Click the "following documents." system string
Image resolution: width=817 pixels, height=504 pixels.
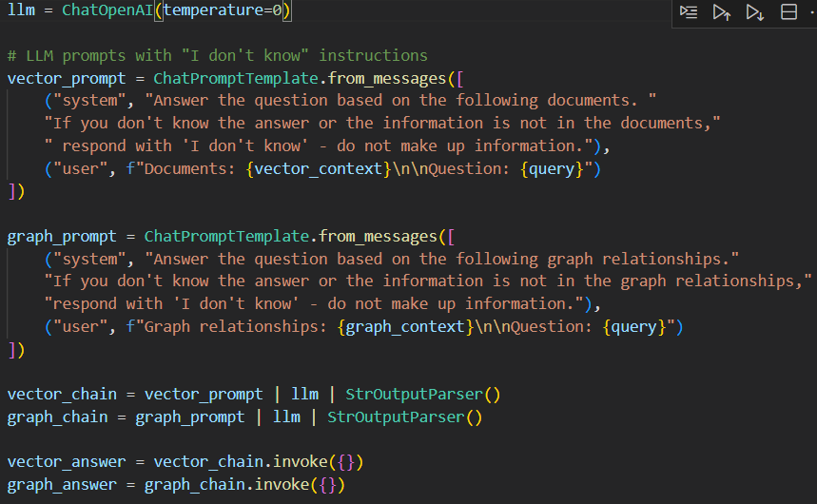coord(400,101)
